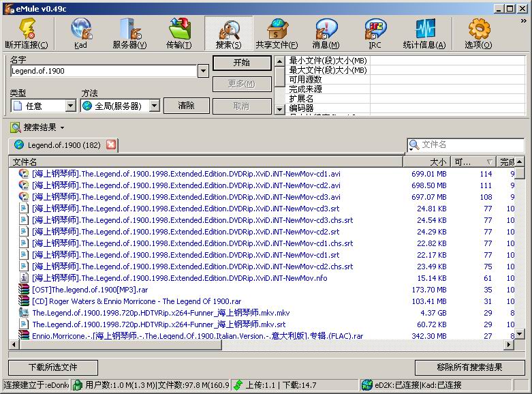Screen dimensions: 532x394
Task: Open the 共享文件 shared files panel
Action: coord(277,33)
